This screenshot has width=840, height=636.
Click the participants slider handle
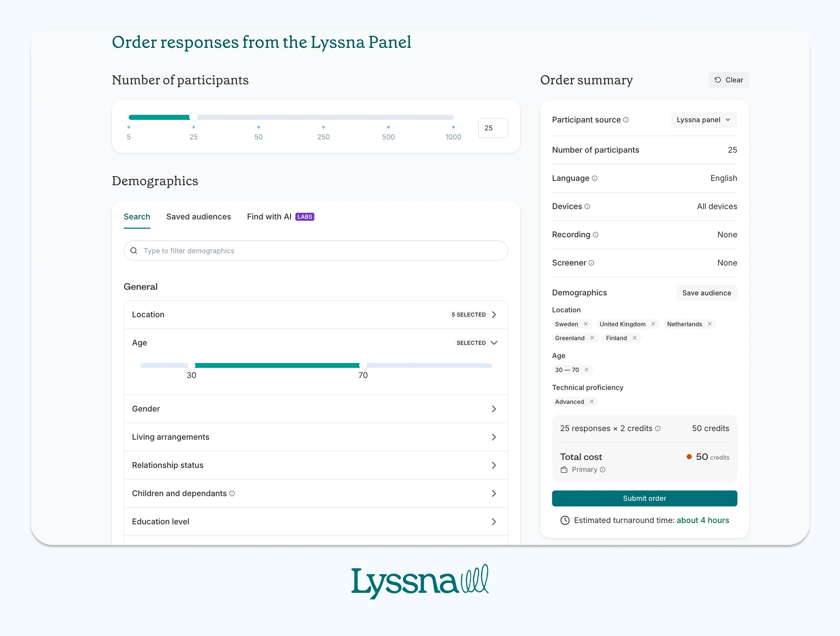coord(194,117)
